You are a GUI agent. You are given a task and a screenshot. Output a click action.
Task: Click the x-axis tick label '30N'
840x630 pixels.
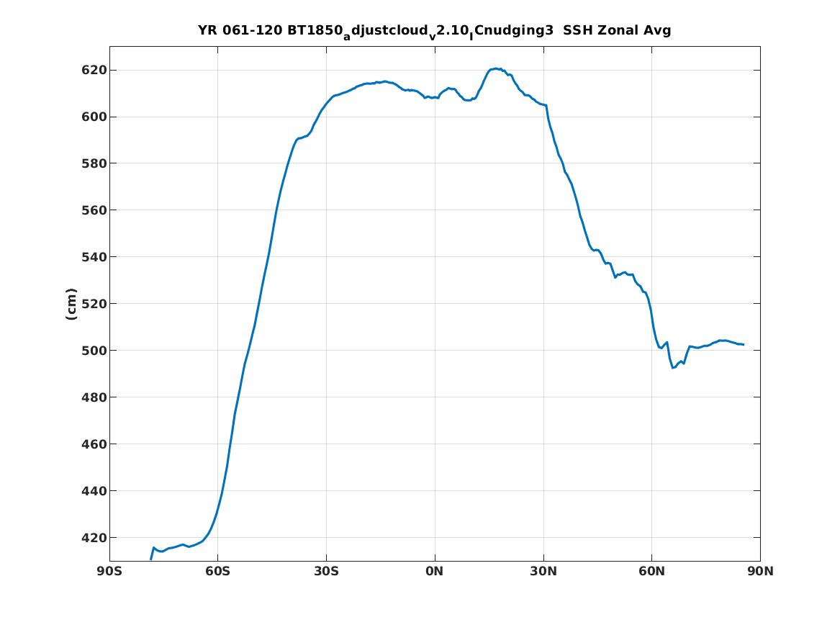tap(543, 572)
